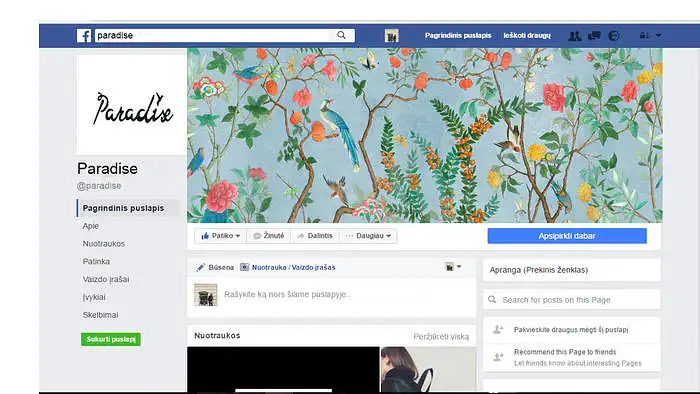Open the Patinka sidebar tab

point(96,261)
